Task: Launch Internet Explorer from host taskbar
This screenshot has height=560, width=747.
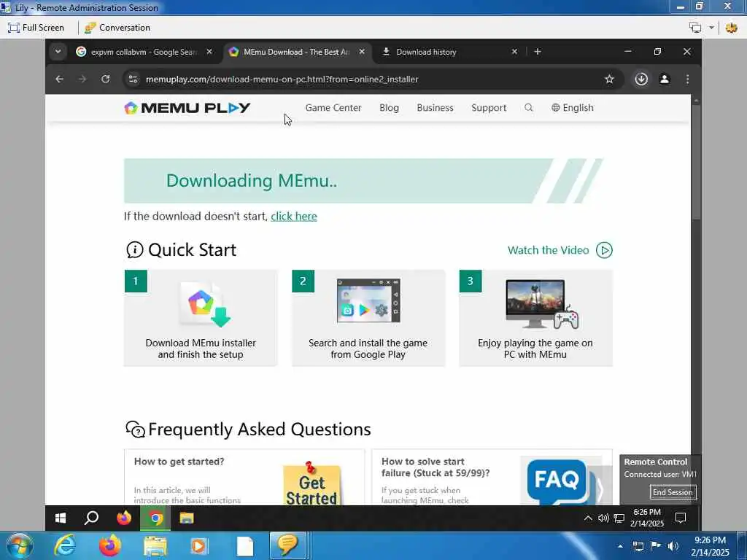Action: pyautogui.click(x=64, y=546)
